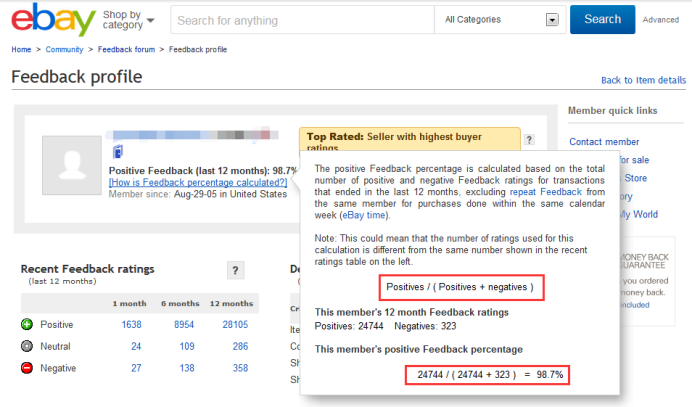Expand the All Categories dropdown
This screenshot has height=407, width=692.
[x=499, y=19]
